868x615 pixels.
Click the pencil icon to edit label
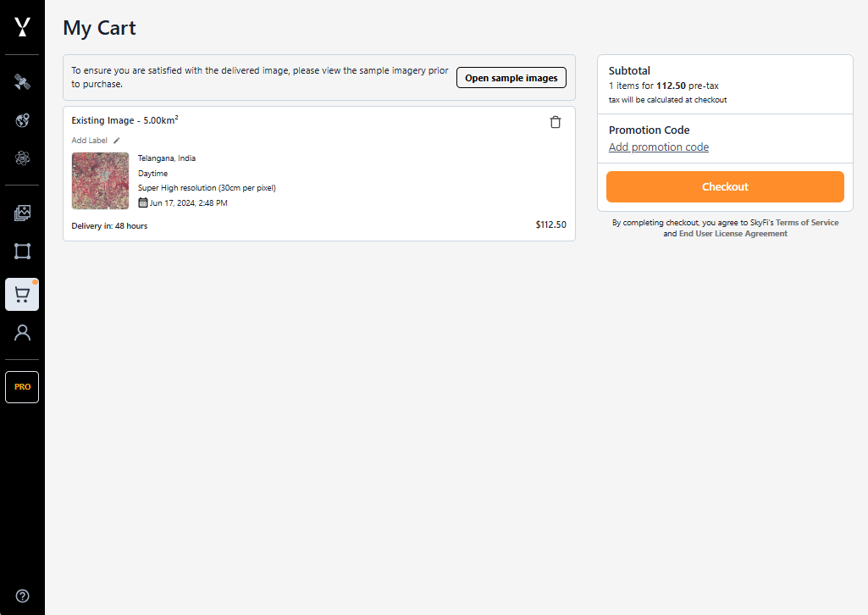(x=117, y=141)
